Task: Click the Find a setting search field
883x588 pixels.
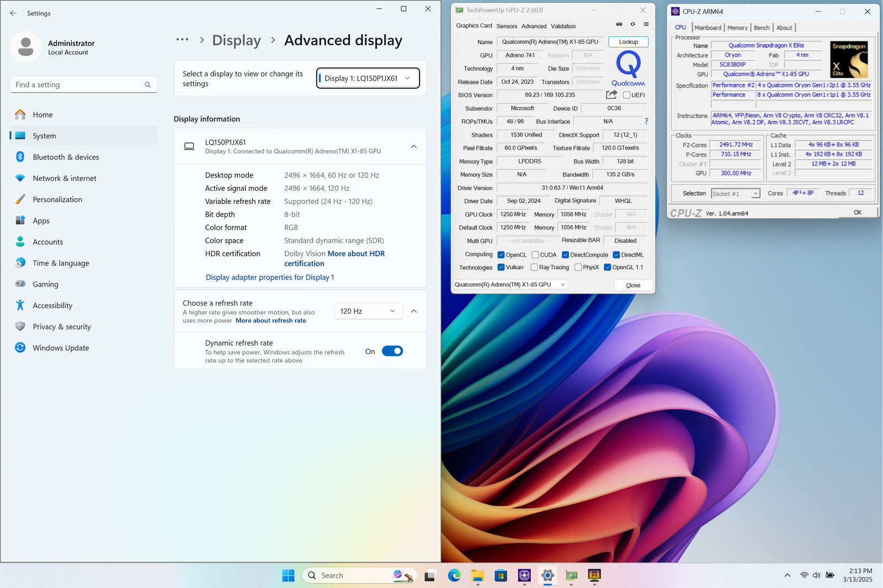Action: click(x=83, y=85)
